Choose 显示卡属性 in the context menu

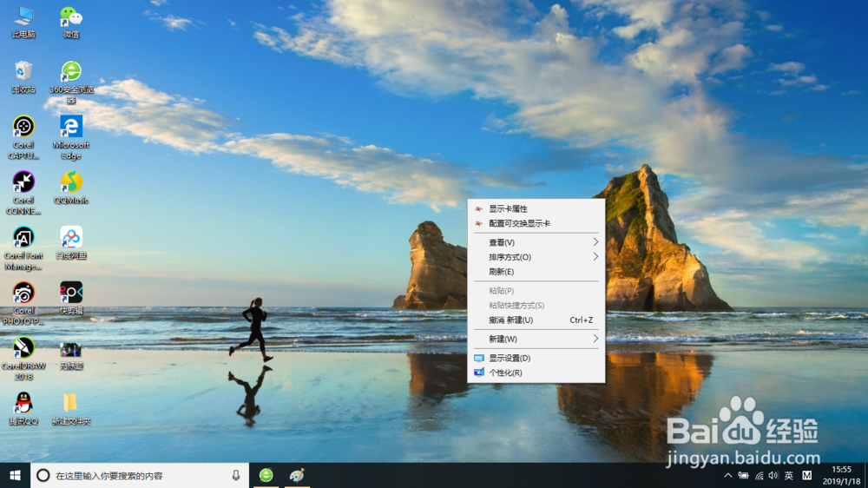point(536,208)
